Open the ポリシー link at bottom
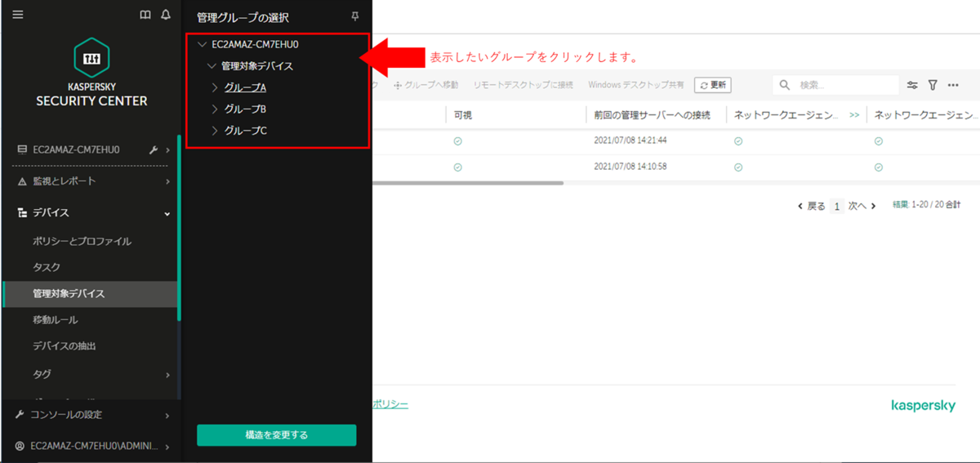The image size is (980, 463). 390,404
